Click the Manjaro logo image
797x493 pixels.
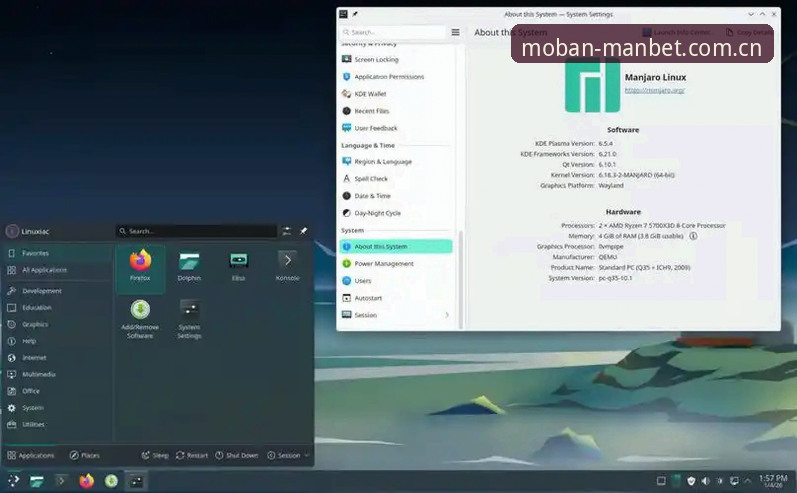pyautogui.click(x=593, y=85)
